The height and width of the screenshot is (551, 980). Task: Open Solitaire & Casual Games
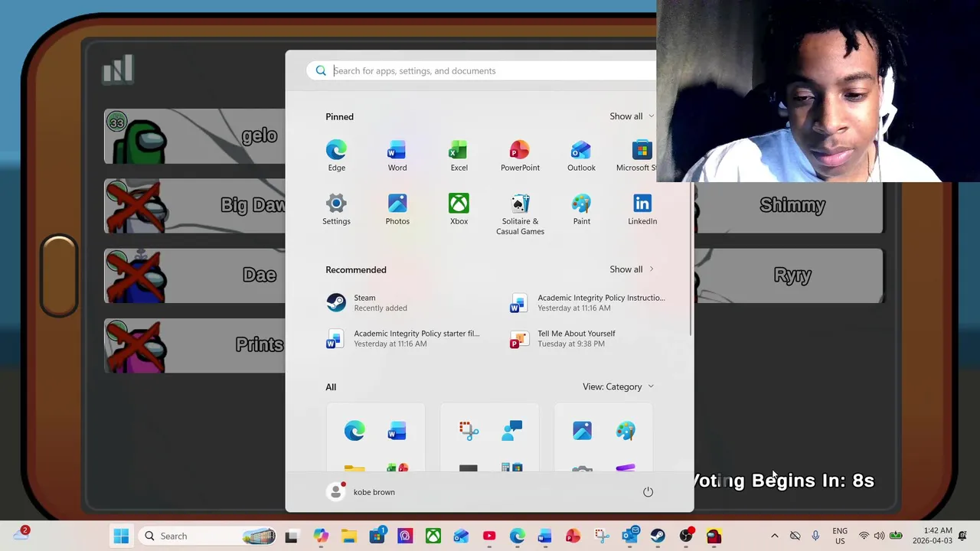click(x=520, y=214)
